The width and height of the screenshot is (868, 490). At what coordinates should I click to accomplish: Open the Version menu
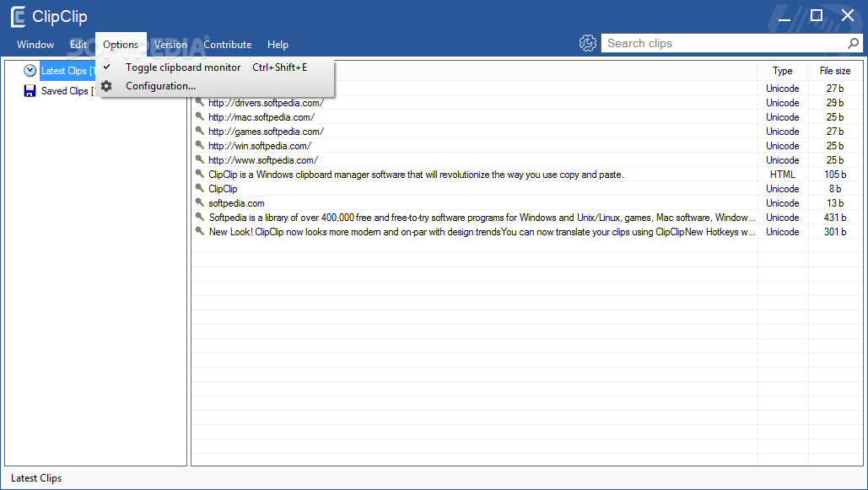(170, 45)
